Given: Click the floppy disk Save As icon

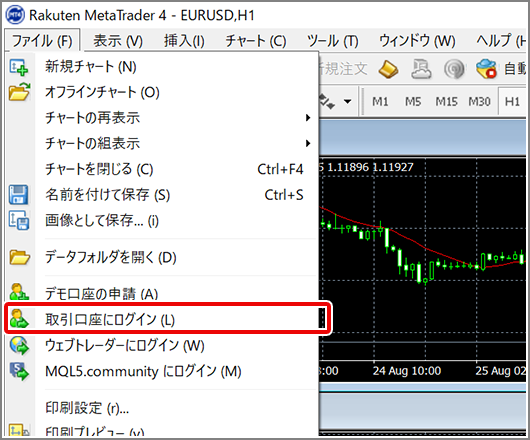Looking at the screenshot, I should coord(19,194).
